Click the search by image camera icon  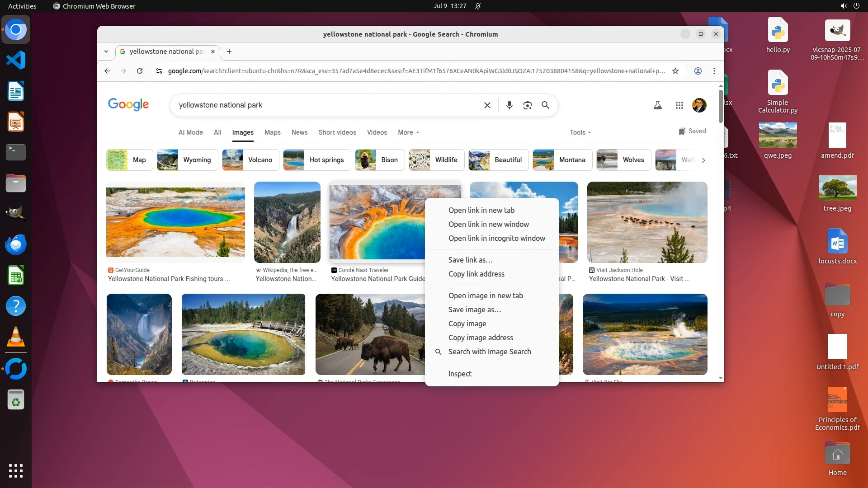tap(527, 105)
